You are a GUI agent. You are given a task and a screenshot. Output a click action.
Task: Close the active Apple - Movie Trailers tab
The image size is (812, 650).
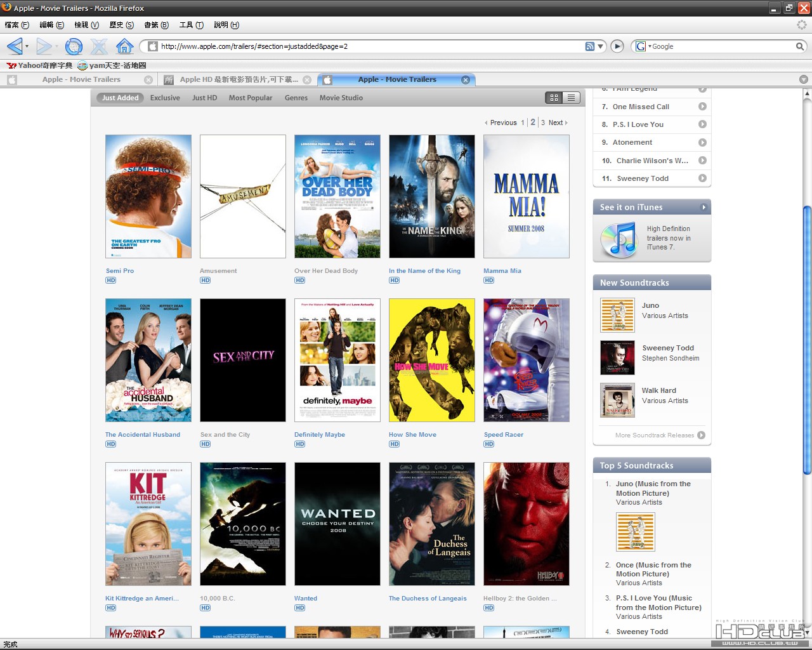pyautogui.click(x=466, y=80)
